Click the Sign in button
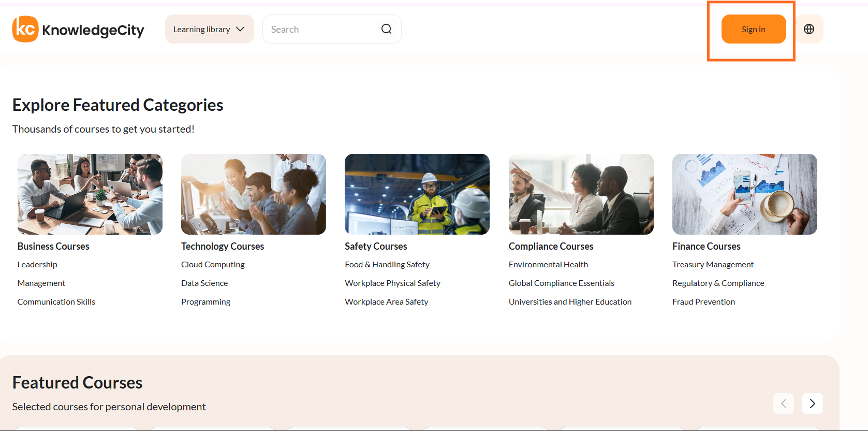The width and height of the screenshot is (868, 431). click(754, 29)
